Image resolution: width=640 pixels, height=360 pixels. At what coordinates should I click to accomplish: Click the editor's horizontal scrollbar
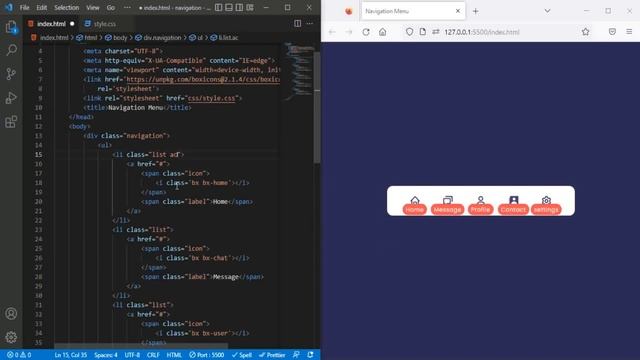click(141, 346)
